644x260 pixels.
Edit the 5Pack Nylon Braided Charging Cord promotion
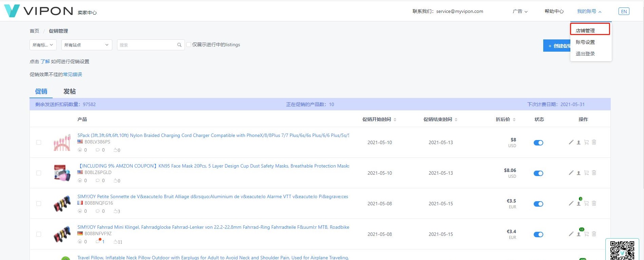click(x=571, y=142)
